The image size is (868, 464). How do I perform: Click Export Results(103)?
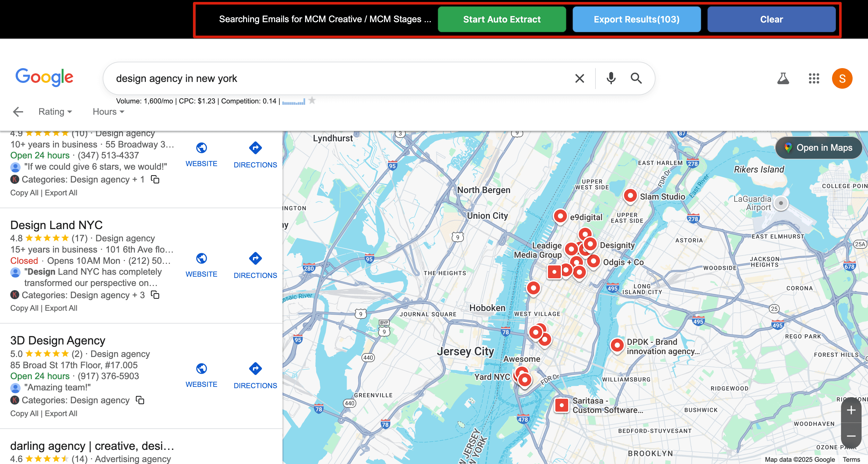tap(636, 19)
